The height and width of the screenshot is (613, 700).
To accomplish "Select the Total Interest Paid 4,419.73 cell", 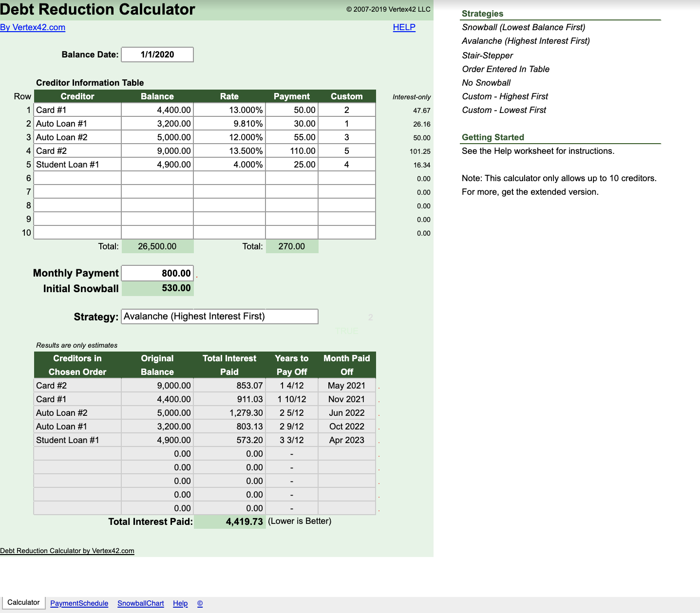I will [230, 521].
